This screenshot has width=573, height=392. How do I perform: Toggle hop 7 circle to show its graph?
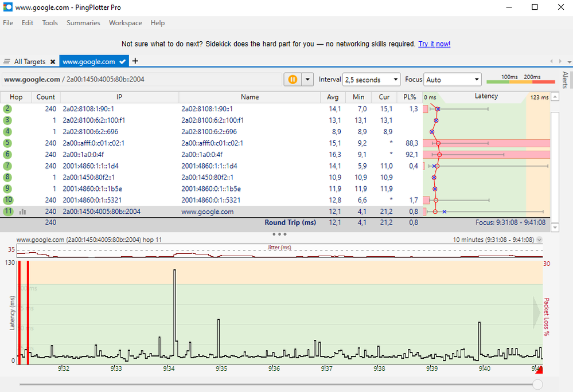[7, 166]
